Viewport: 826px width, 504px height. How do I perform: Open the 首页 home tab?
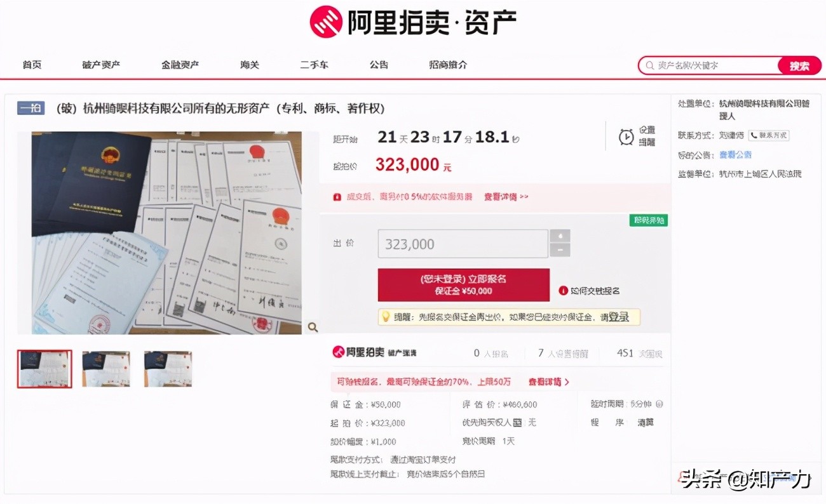coord(32,65)
